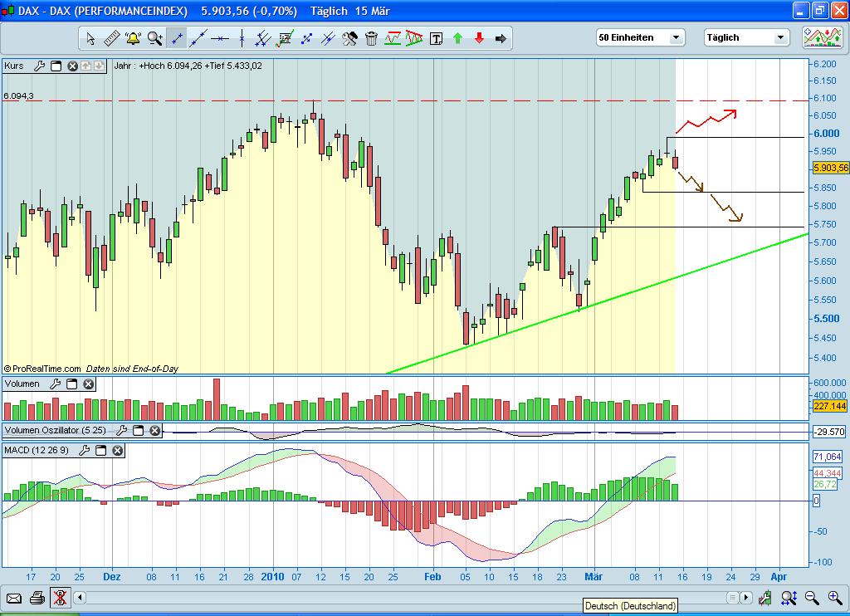Open MACD indicator wrench settings

[x=85, y=451]
